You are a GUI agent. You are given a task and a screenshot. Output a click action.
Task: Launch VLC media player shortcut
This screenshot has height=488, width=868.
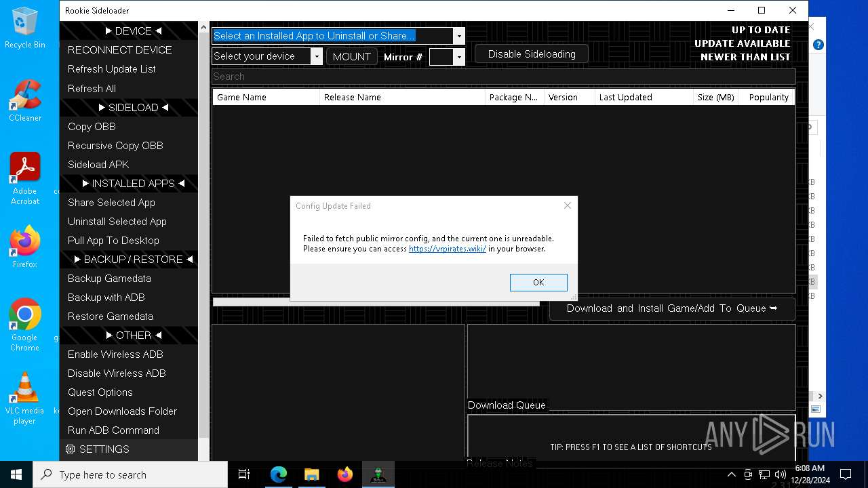point(25,398)
